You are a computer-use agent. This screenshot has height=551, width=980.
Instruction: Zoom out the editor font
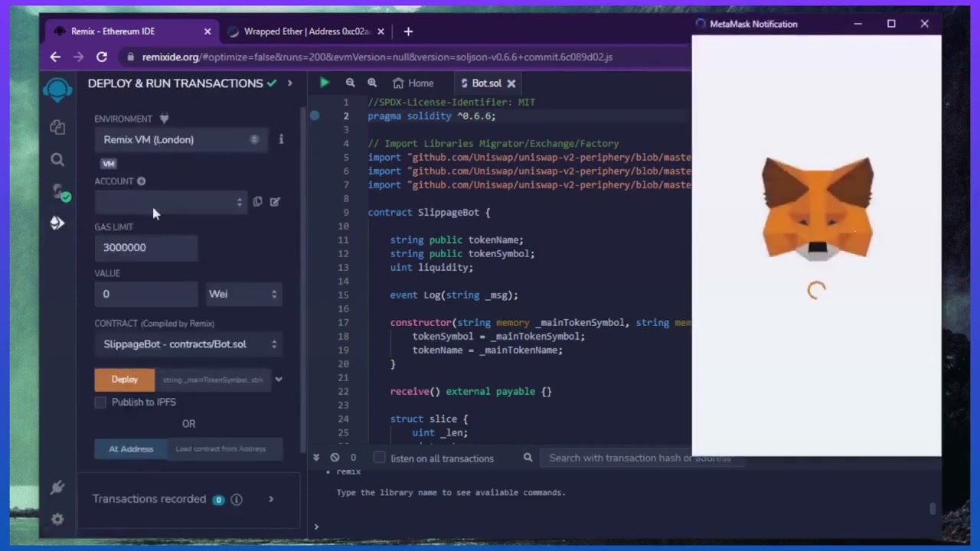(350, 83)
